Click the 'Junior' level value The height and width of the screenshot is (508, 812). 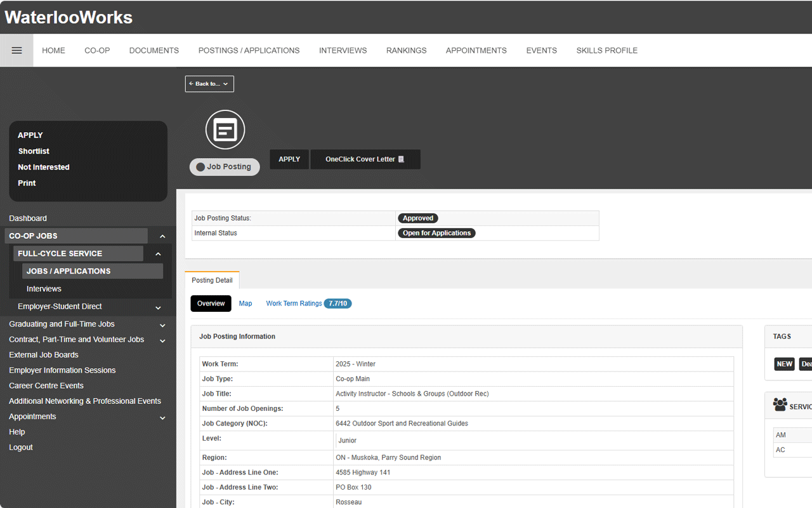point(347,441)
